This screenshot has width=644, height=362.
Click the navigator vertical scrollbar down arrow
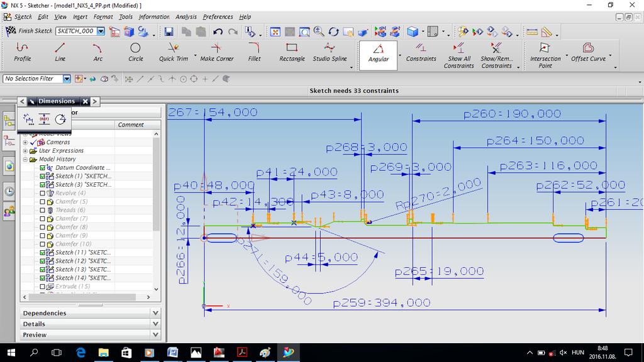click(x=156, y=289)
